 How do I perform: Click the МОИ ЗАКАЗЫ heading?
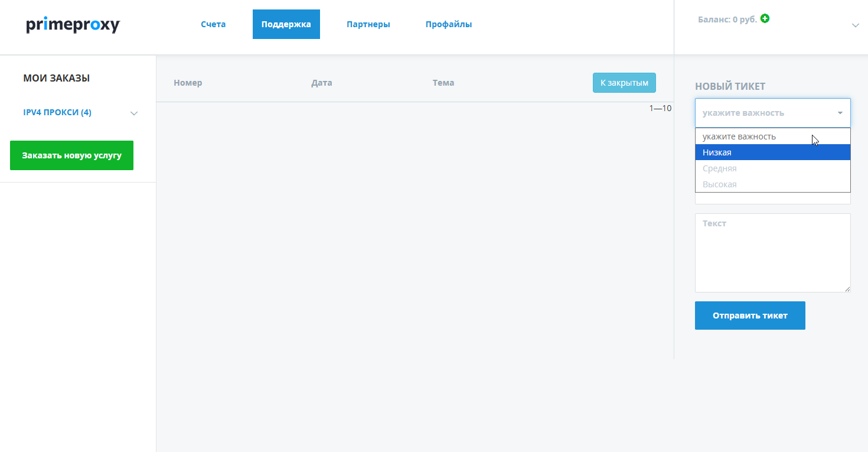point(57,78)
